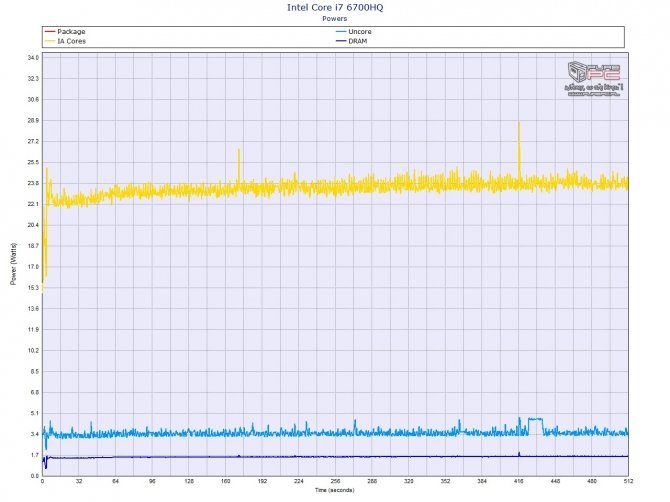670x502 pixels.
Task: Click the '5.1' y-axis label
Action: point(35,413)
